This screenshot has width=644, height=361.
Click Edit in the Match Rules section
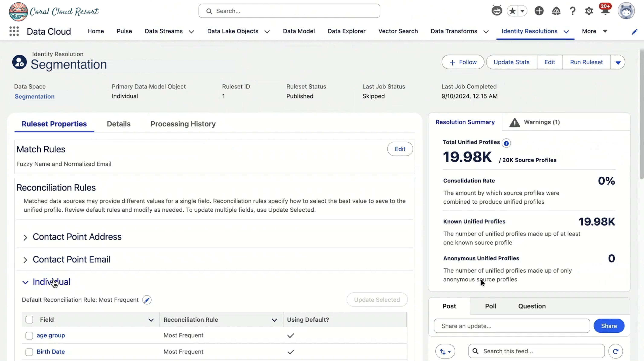pyautogui.click(x=400, y=149)
